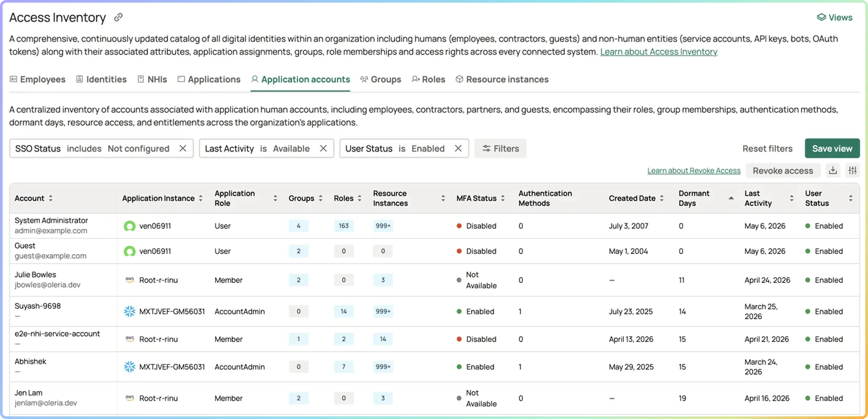Click the Last Activity filter value Available

click(x=291, y=149)
